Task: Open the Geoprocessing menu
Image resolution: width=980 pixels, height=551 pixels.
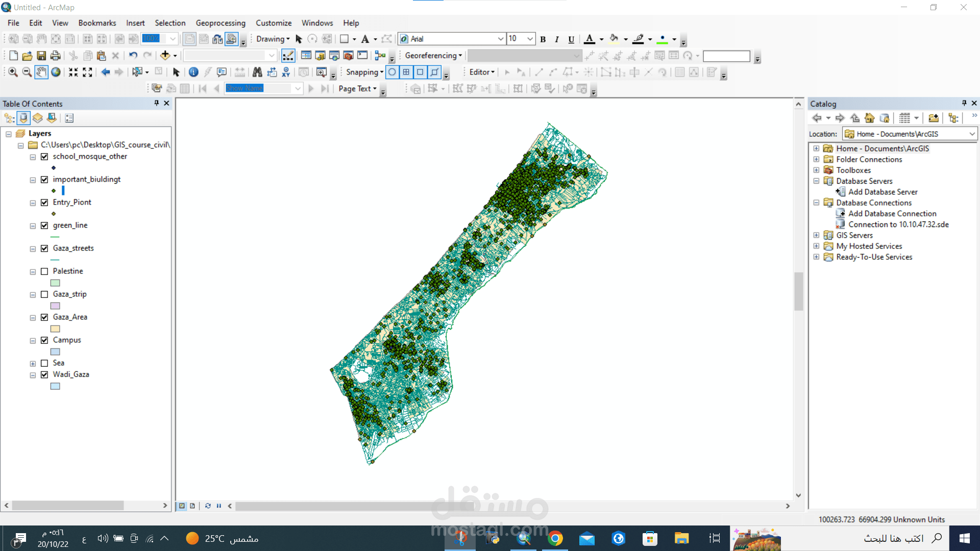Action: click(220, 23)
